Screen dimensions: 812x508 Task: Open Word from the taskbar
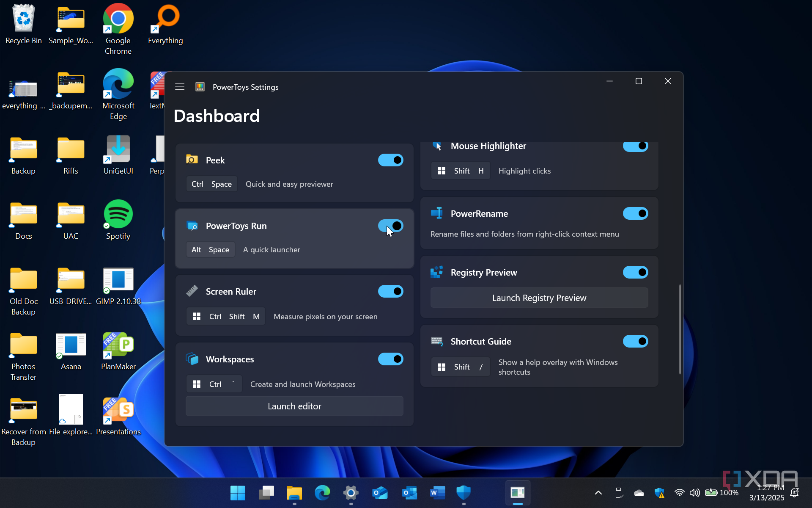pos(437,493)
